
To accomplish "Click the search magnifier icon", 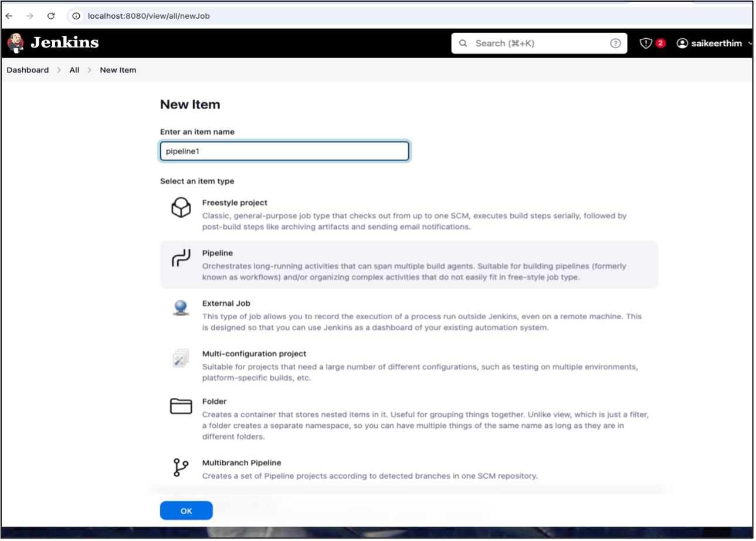I will 463,43.
